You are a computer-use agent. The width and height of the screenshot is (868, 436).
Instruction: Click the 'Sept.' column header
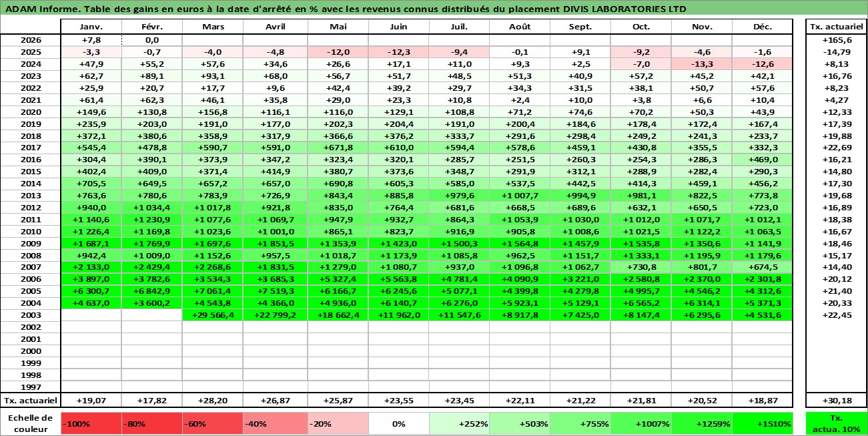(580, 27)
